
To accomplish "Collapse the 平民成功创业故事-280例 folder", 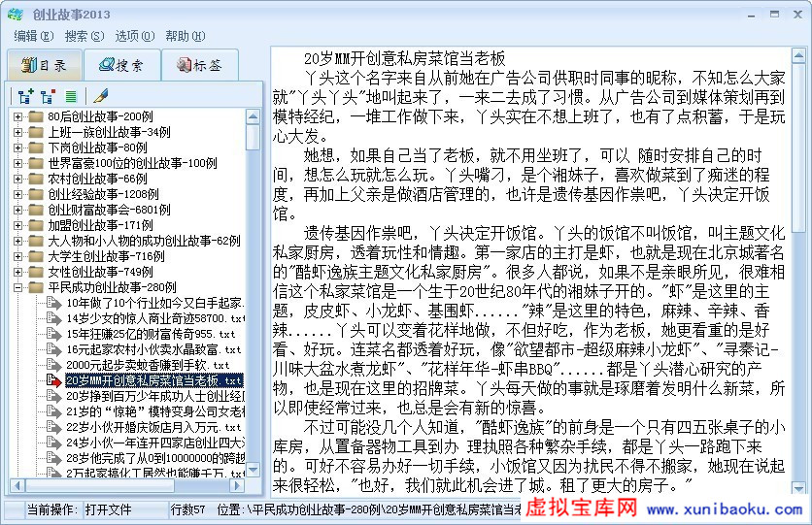I will [x=17, y=287].
